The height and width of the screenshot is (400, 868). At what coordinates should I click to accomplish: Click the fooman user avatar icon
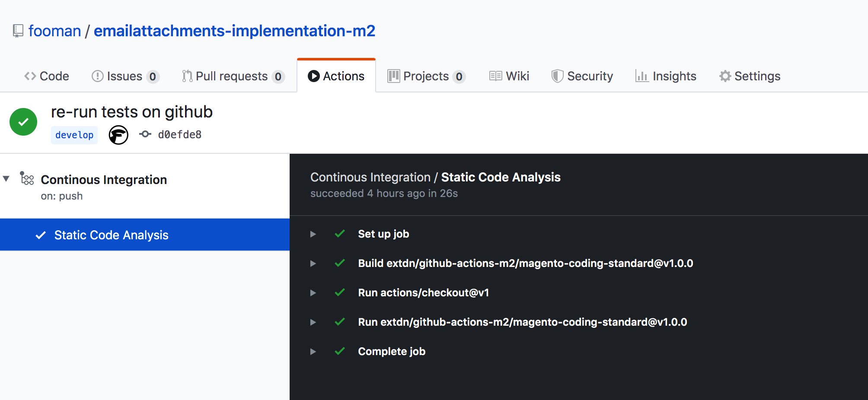point(118,135)
